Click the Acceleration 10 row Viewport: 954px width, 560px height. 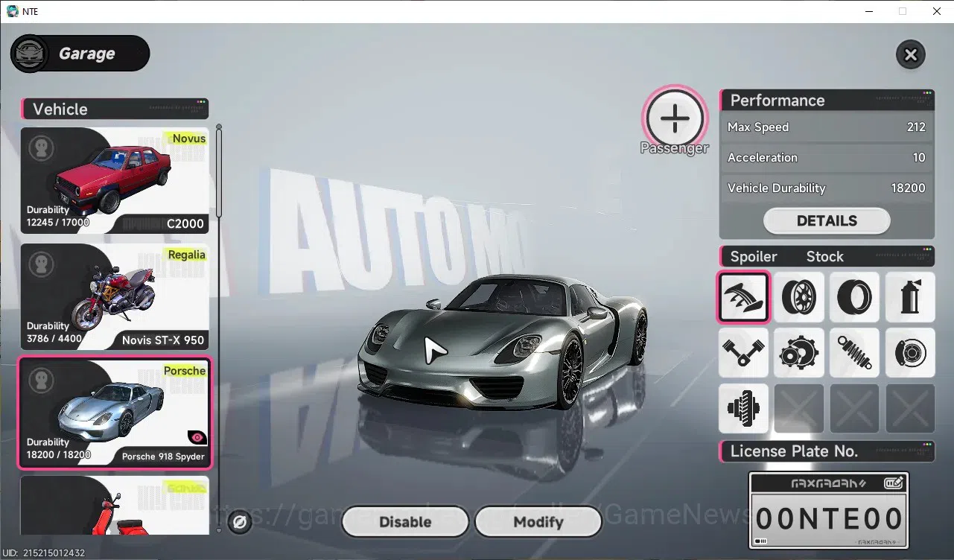point(827,158)
